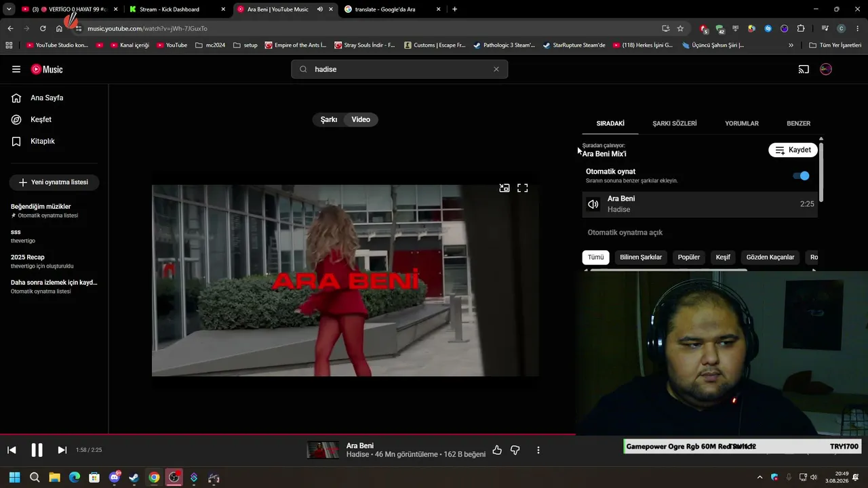The width and height of the screenshot is (868, 488).
Task: Show more bookmarks with the chevron
Action: click(791, 45)
